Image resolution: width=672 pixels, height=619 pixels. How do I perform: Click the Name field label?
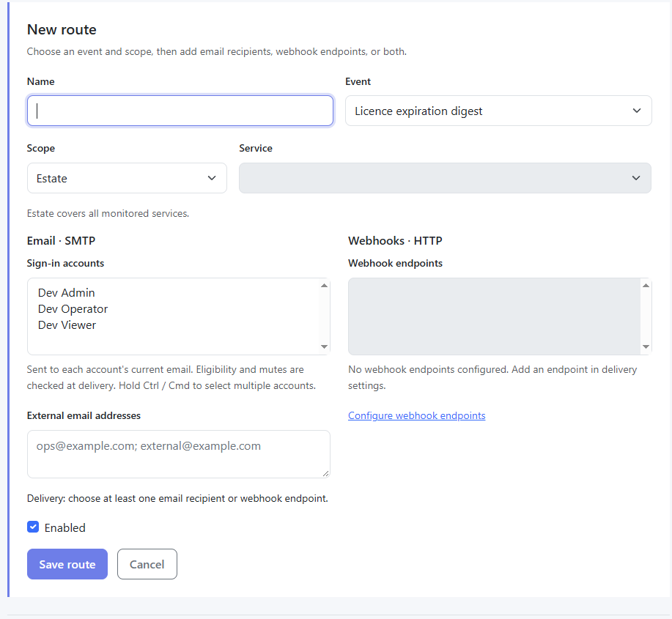41,81
